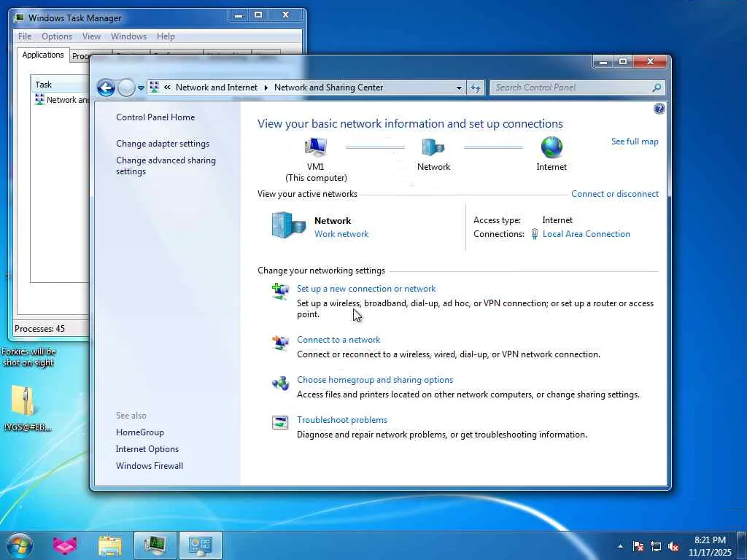Click the search magnifier icon
The height and width of the screenshot is (560, 747).
click(657, 87)
